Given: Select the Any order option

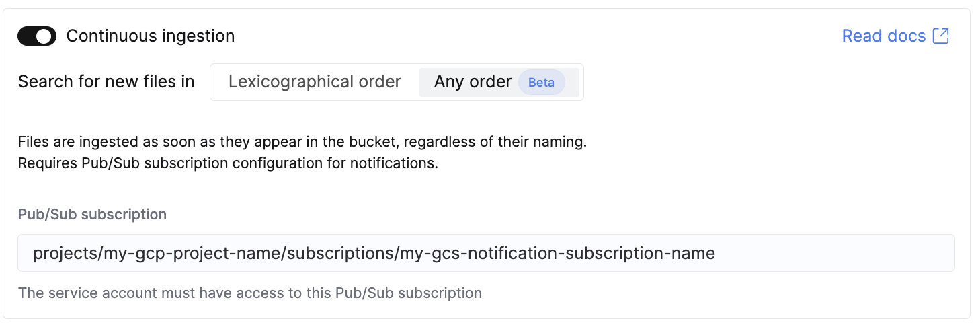Looking at the screenshot, I should point(473,82).
